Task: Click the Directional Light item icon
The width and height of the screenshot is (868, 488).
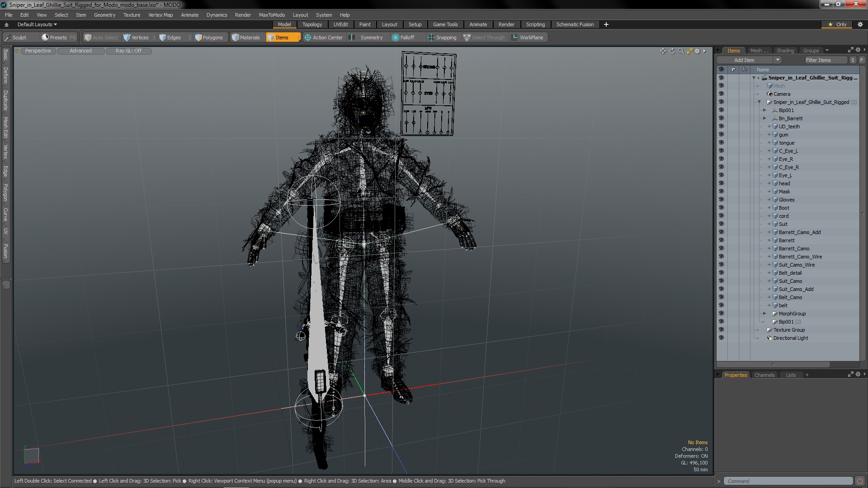Action: [770, 338]
